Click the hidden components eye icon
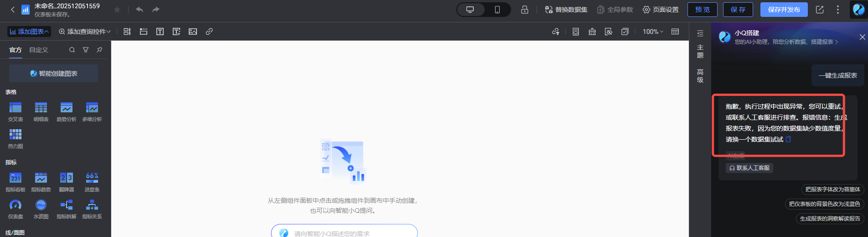 point(609,32)
